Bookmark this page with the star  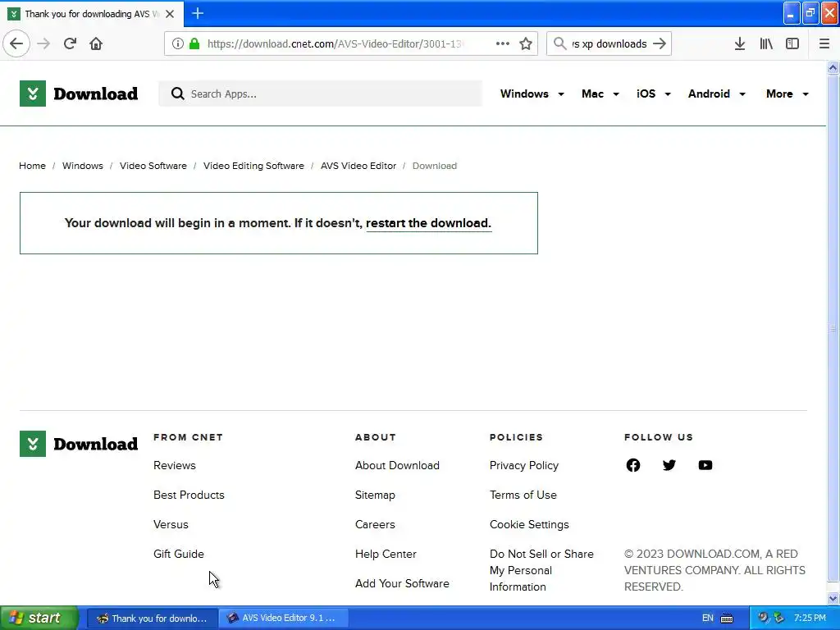526,43
